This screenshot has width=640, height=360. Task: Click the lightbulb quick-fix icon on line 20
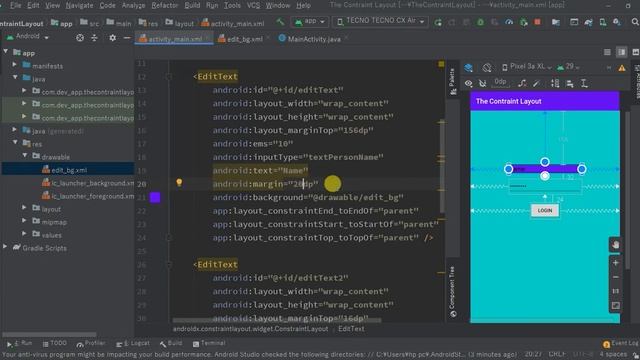coord(179,183)
